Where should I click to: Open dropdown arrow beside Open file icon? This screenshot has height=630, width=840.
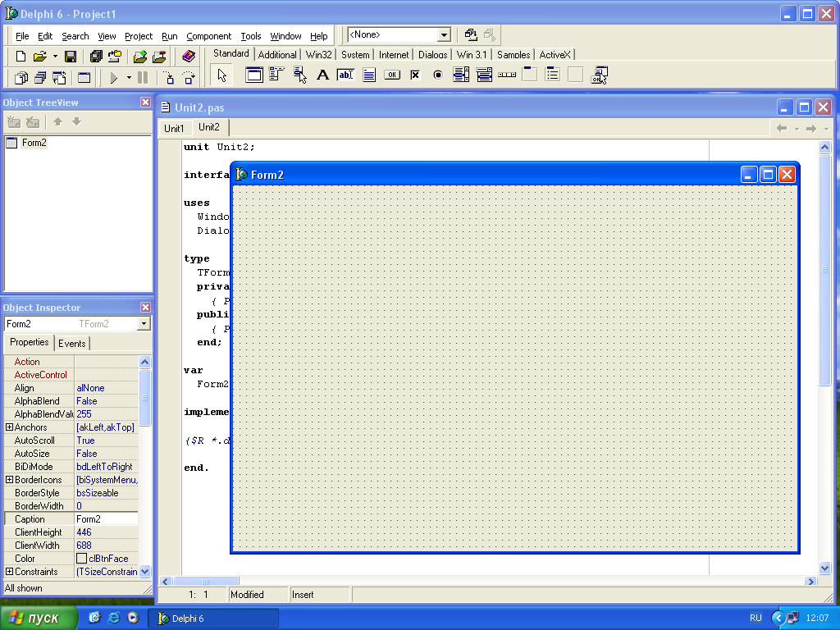tap(55, 57)
